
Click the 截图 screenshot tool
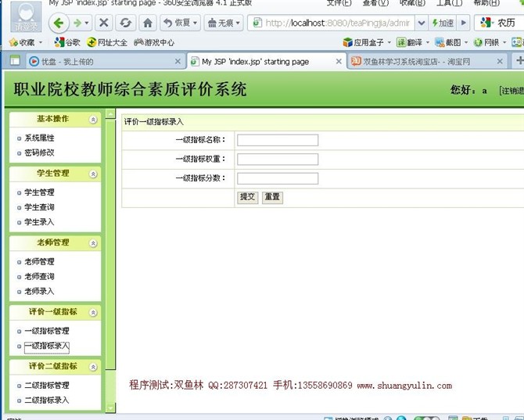click(448, 42)
